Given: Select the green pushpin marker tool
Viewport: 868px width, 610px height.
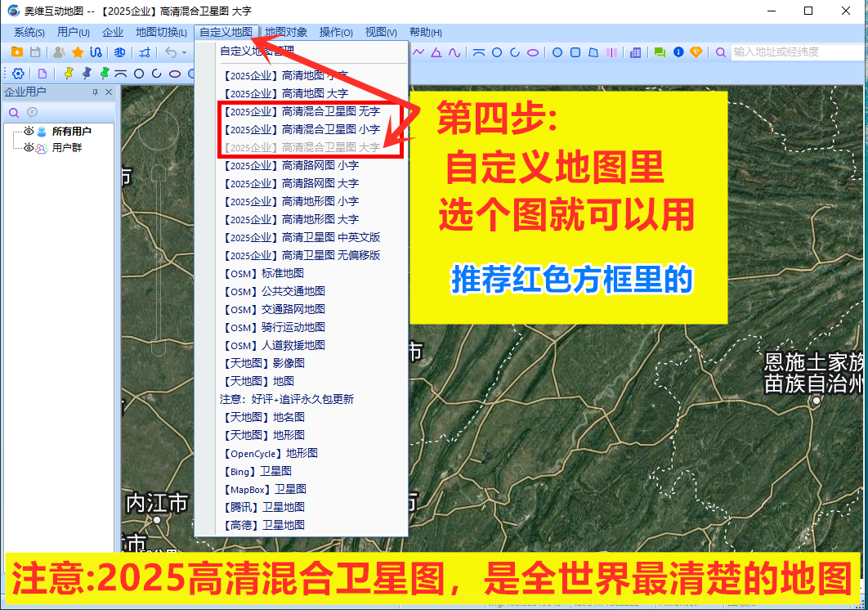Looking at the screenshot, I should 104,74.
